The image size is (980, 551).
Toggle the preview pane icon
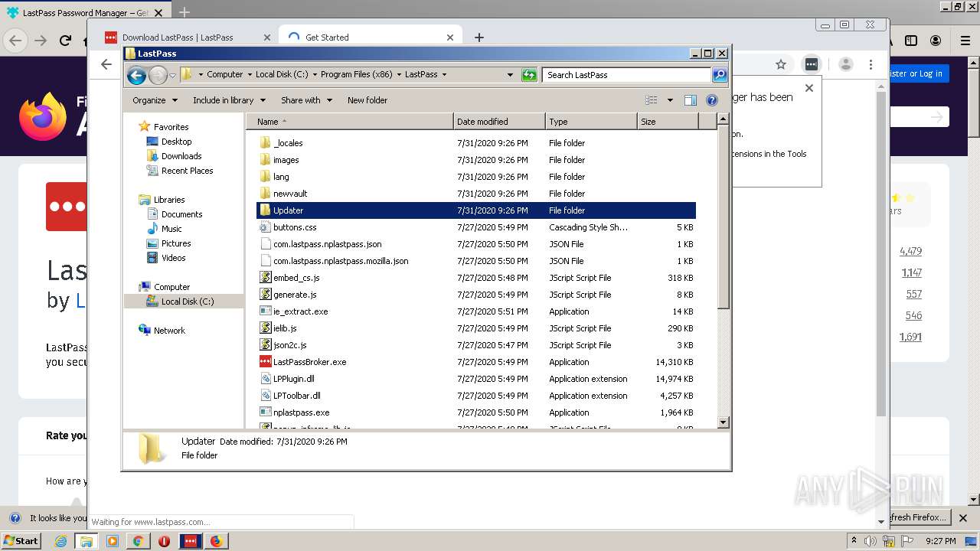tap(690, 100)
